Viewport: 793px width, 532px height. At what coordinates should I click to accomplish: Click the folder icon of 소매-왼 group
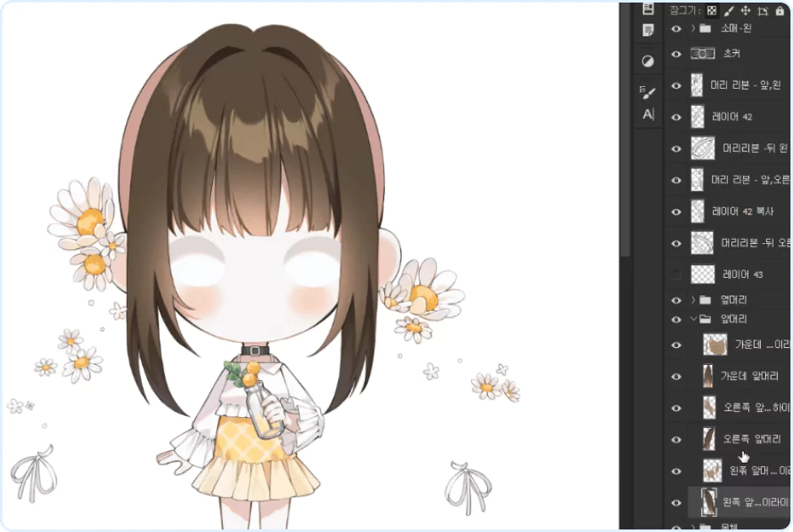point(705,29)
